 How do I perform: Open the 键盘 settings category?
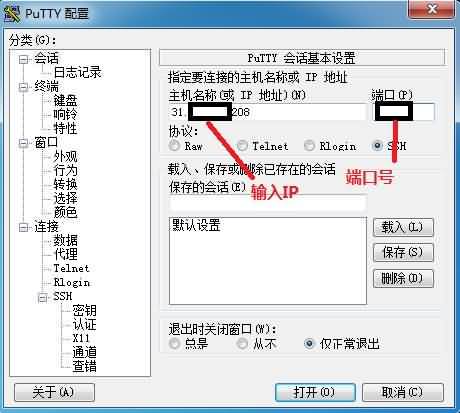(x=65, y=100)
